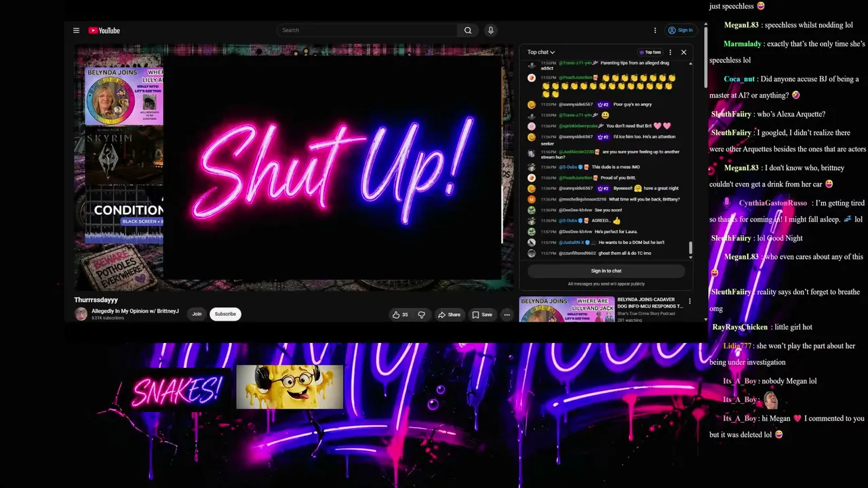Open YouTube settings three-dot menu
The height and width of the screenshot is (488, 868).
point(655,30)
